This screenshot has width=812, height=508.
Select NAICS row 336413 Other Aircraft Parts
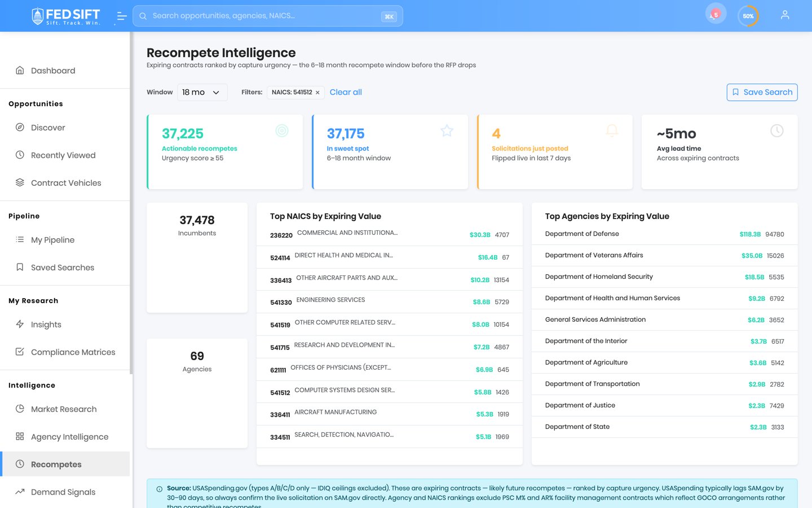(x=390, y=279)
